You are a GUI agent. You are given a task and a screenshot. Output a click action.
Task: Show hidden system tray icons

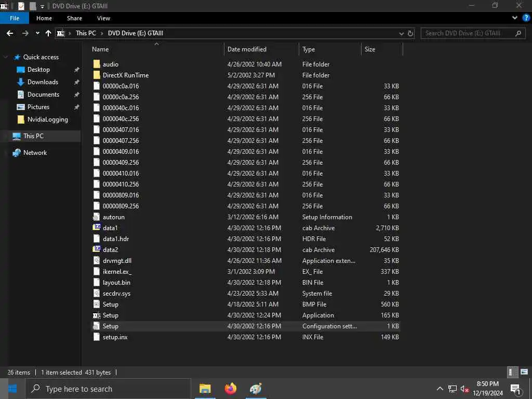click(x=440, y=389)
